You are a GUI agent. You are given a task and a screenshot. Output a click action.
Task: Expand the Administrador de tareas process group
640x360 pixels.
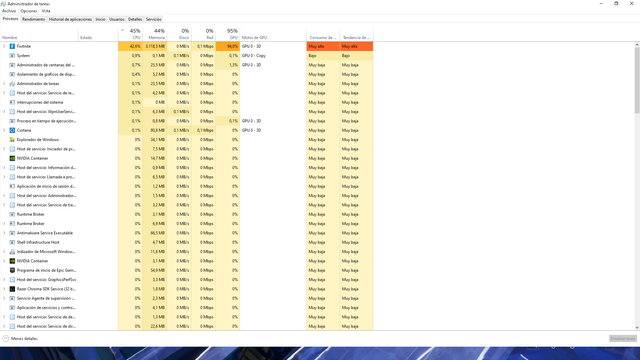click(4, 84)
